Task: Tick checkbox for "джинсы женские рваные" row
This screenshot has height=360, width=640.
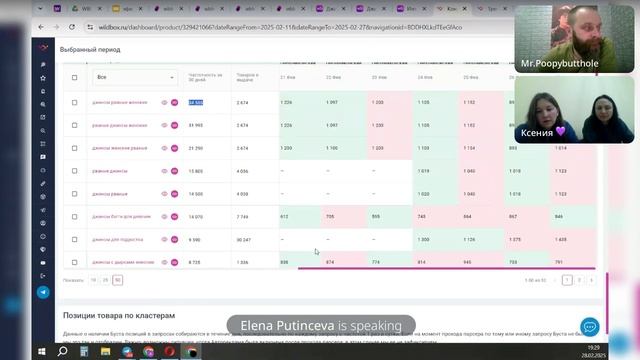Action: [x=74, y=148]
